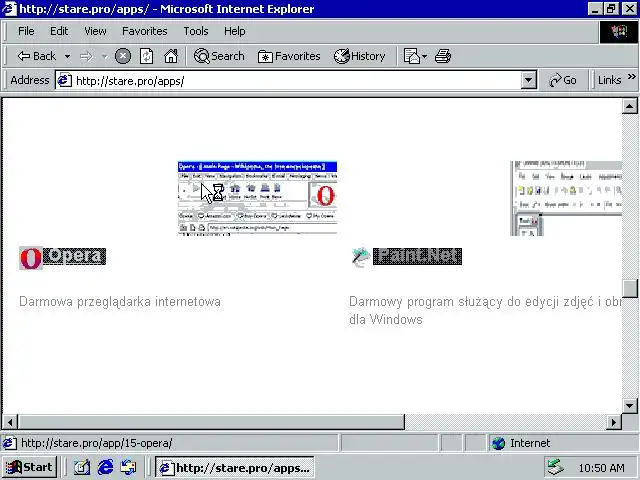
Task: Go back with the Back button
Action: [36, 56]
